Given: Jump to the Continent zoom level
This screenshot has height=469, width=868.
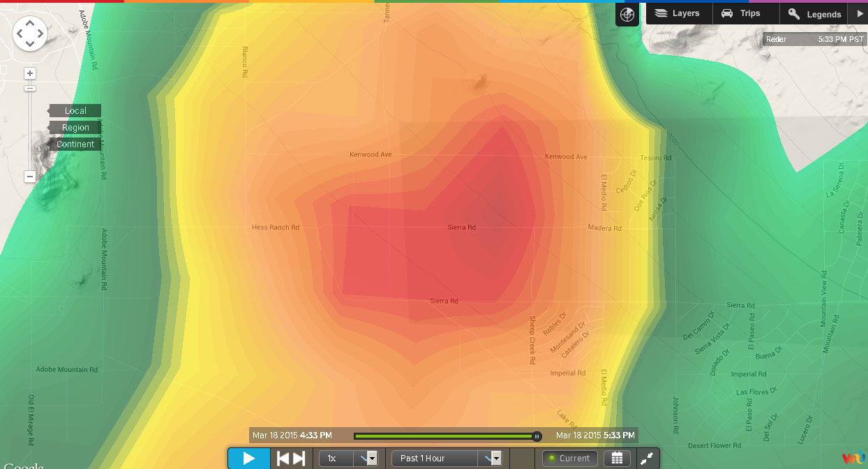Looking at the screenshot, I should [x=75, y=144].
